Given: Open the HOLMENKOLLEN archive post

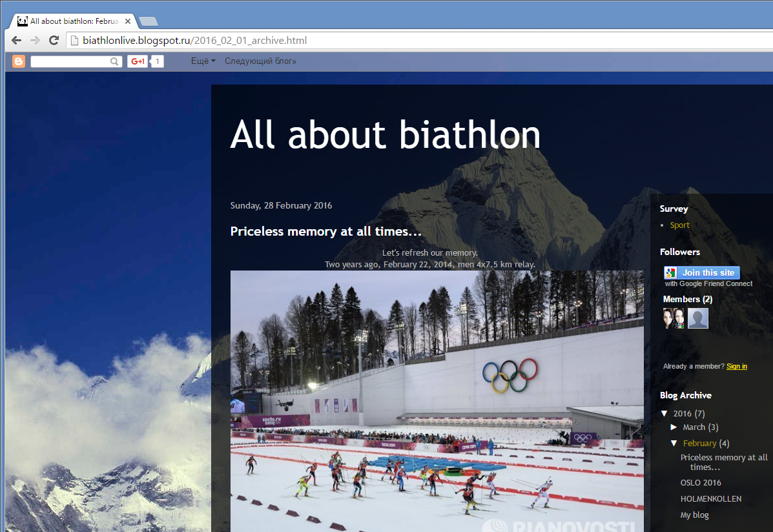Looking at the screenshot, I should tap(711, 499).
